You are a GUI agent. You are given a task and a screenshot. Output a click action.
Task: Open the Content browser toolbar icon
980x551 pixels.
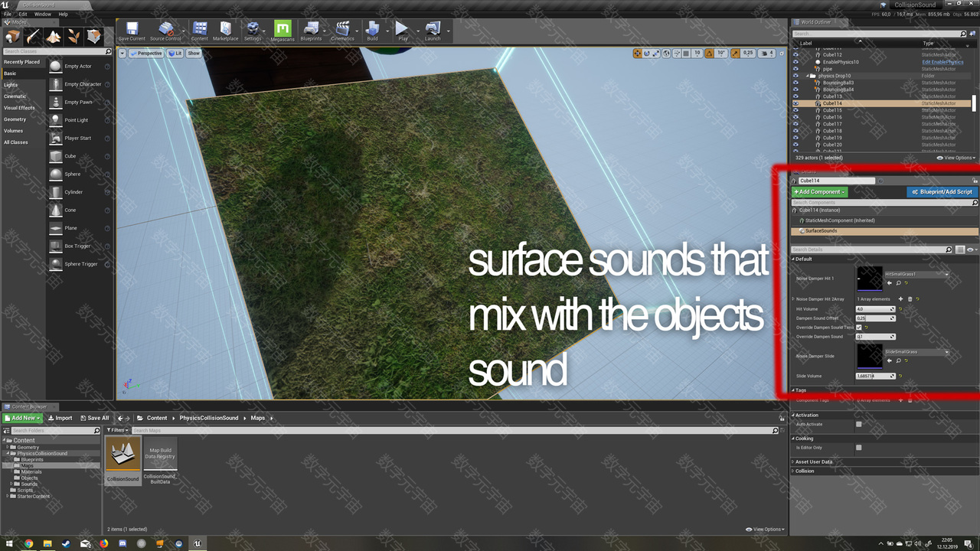click(200, 31)
